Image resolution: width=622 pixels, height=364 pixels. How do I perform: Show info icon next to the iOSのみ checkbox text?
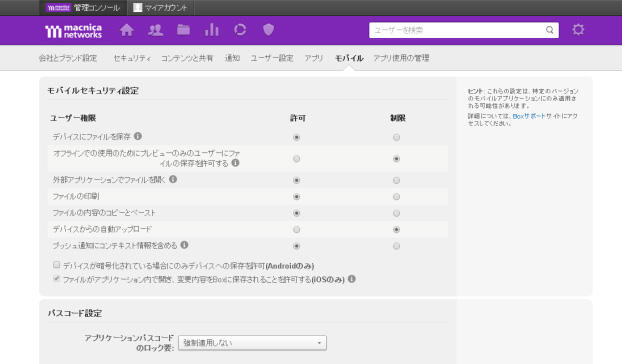pyautogui.click(x=351, y=279)
